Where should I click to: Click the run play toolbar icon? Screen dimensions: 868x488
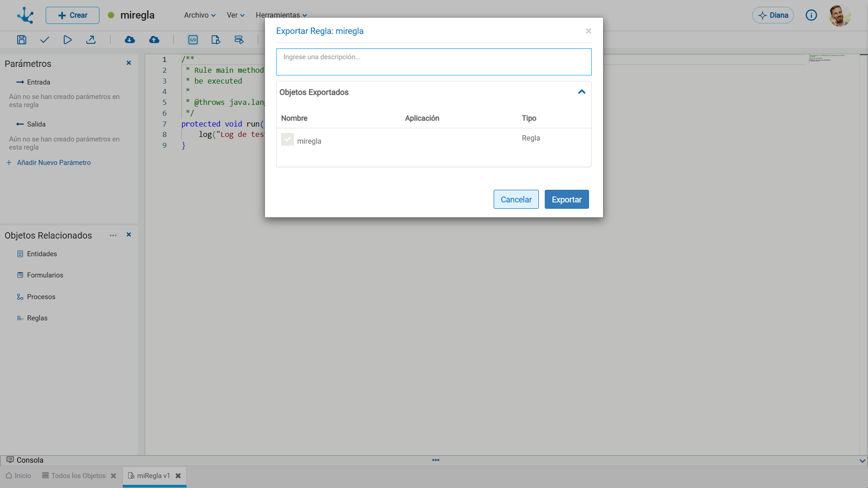67,40
